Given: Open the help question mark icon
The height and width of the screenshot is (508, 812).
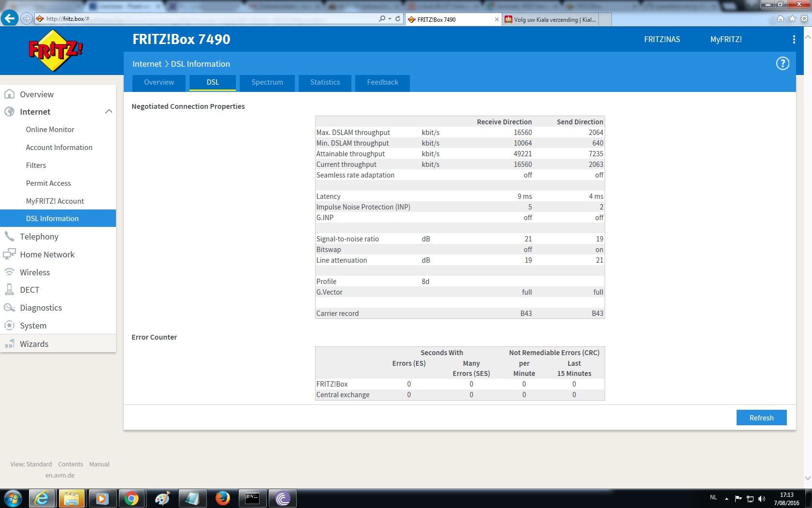Looking at the screenshot, I should pos(783,63).
